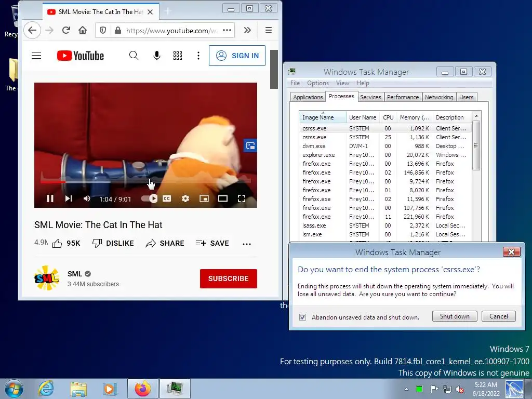This screenshot has height=399, width=532.
Task: Open video player settings gear
Action: tap(185, 198)
